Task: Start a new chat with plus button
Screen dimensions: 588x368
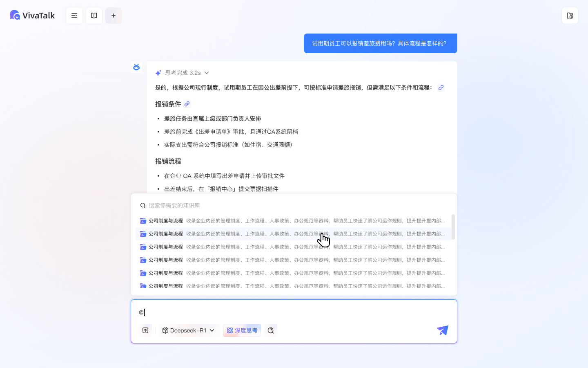Action: coord(114,16)
